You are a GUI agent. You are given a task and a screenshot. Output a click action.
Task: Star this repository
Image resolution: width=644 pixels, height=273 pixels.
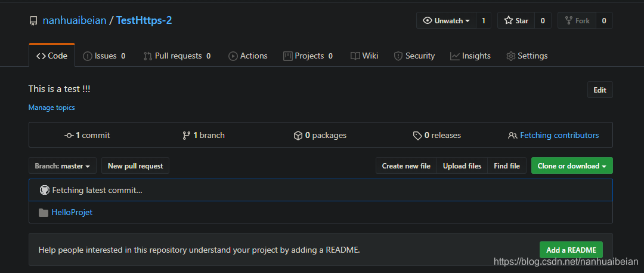516,20
